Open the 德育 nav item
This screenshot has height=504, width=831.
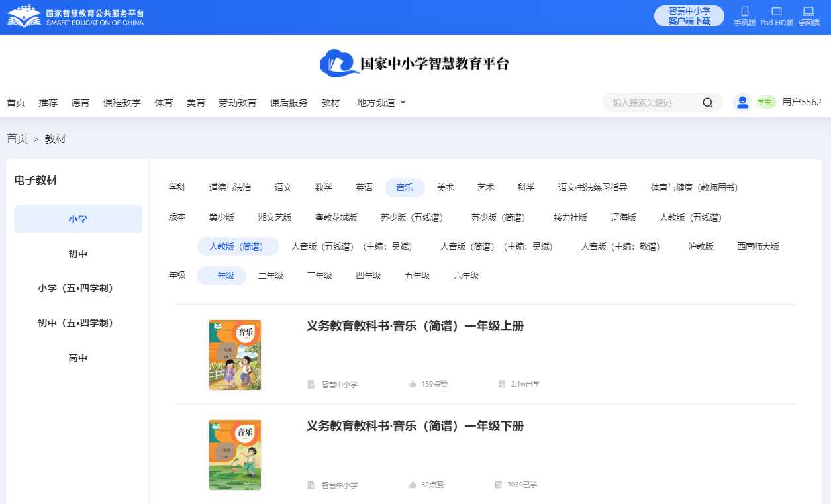coord(81,103)
